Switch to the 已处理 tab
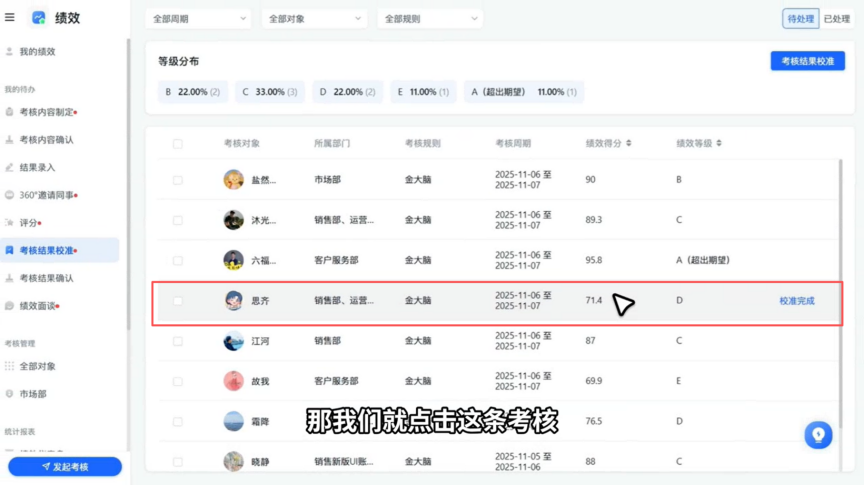Viewport: 864px width, 485px height. pos(836,19)
